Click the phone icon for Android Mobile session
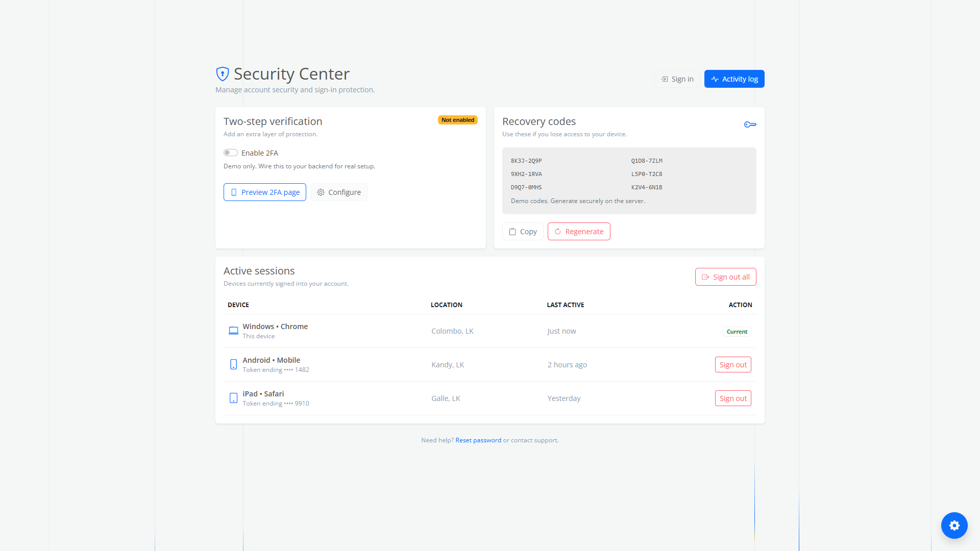The height and width of the screenshot is (551, 980). pyautogui.click(x=233, y=364)
